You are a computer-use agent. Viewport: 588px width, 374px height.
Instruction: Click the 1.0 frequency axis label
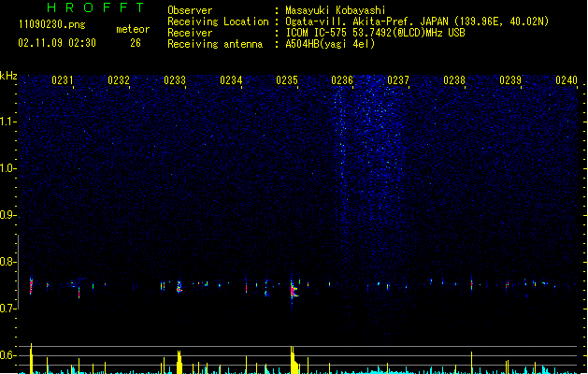(x=8, y=168)
